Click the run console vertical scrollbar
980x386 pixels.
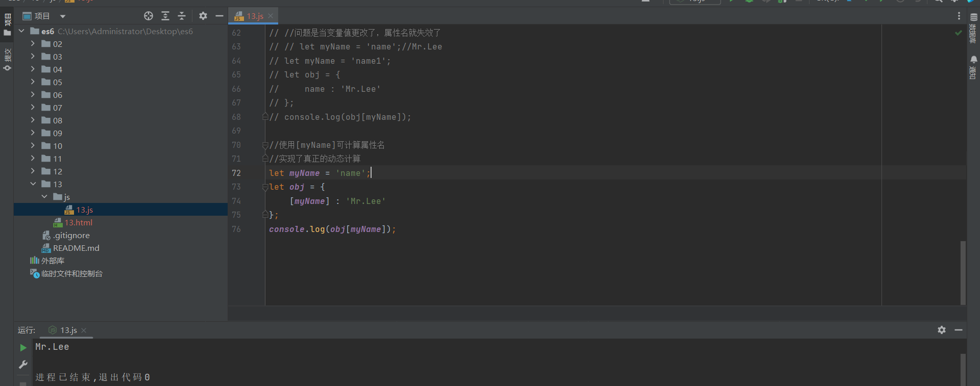963,370
